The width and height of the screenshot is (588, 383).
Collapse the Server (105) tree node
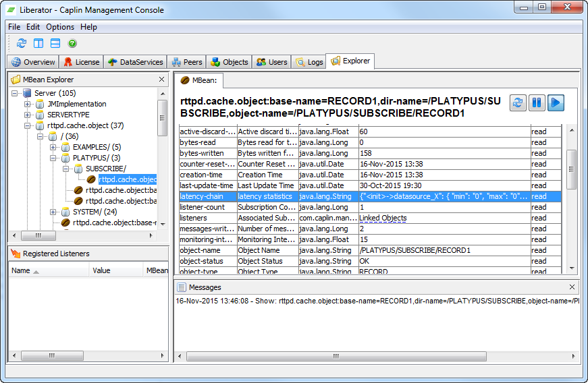[14, 93]
